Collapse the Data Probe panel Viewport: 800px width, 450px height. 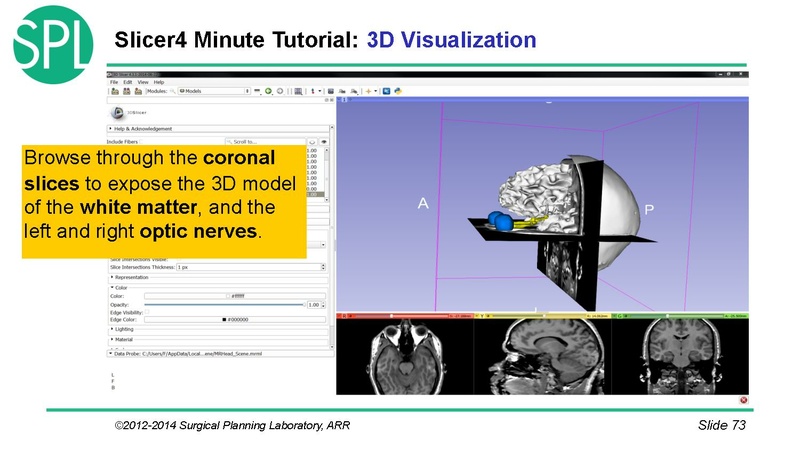pos(220,354)
